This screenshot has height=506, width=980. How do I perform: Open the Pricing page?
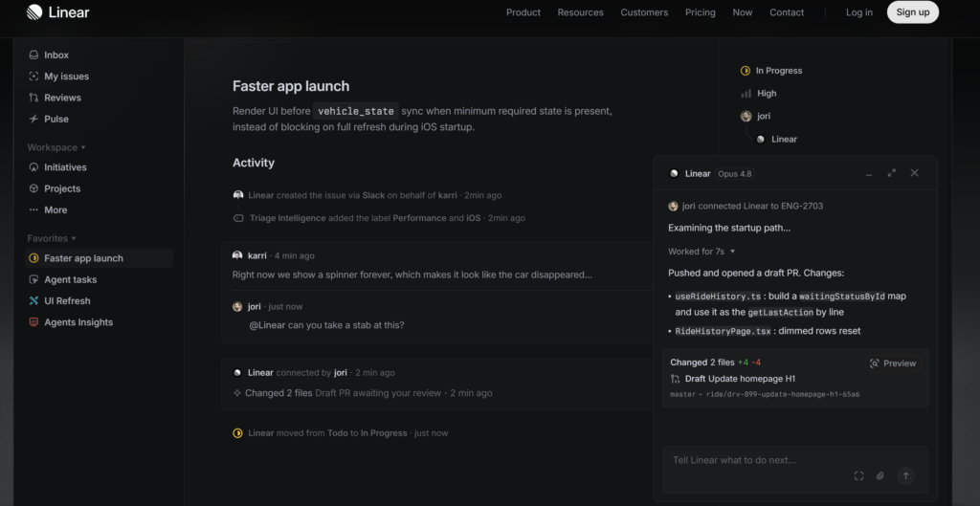tap(700, 12)
